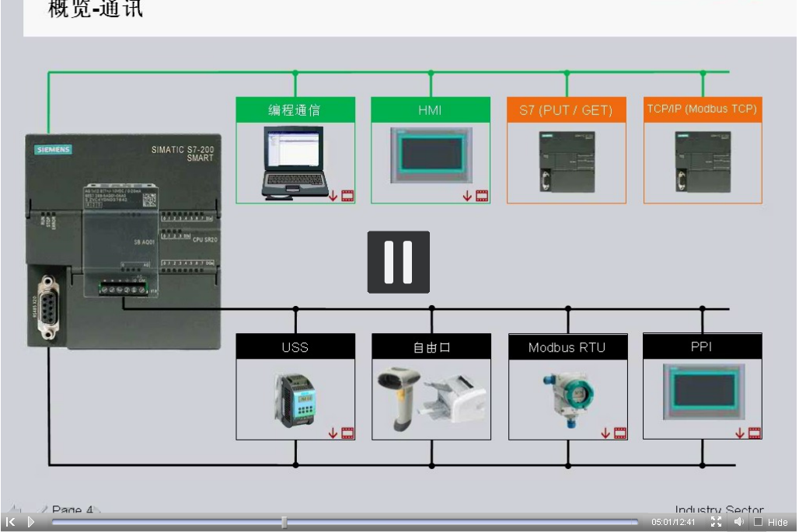Toggle fullscreen mode icon

pyautogui.click(x=716, y=522)
